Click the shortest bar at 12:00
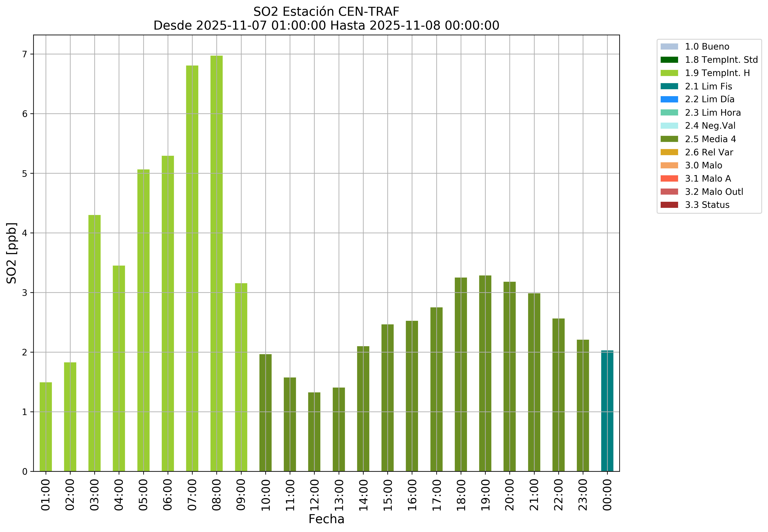Viewport: 768px width, 532px height. pos(314,432)
